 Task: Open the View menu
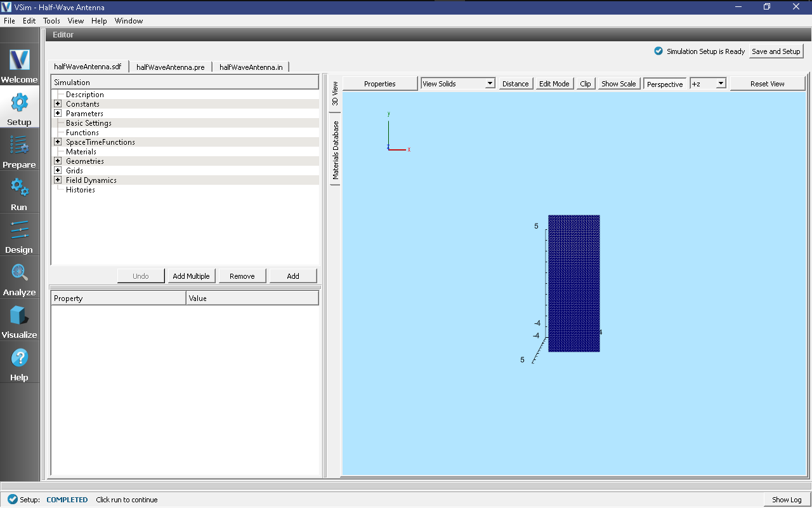tap(76, 21)
